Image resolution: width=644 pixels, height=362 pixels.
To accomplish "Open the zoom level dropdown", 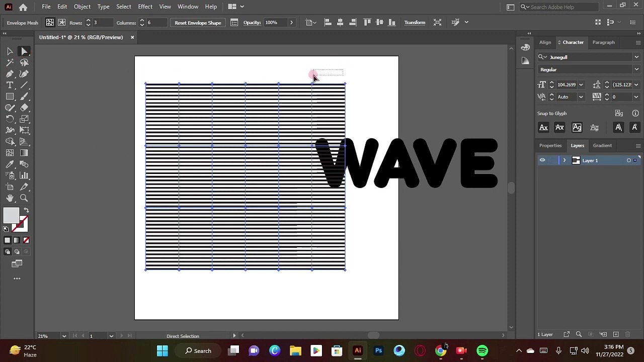I will tap(64, 336).
